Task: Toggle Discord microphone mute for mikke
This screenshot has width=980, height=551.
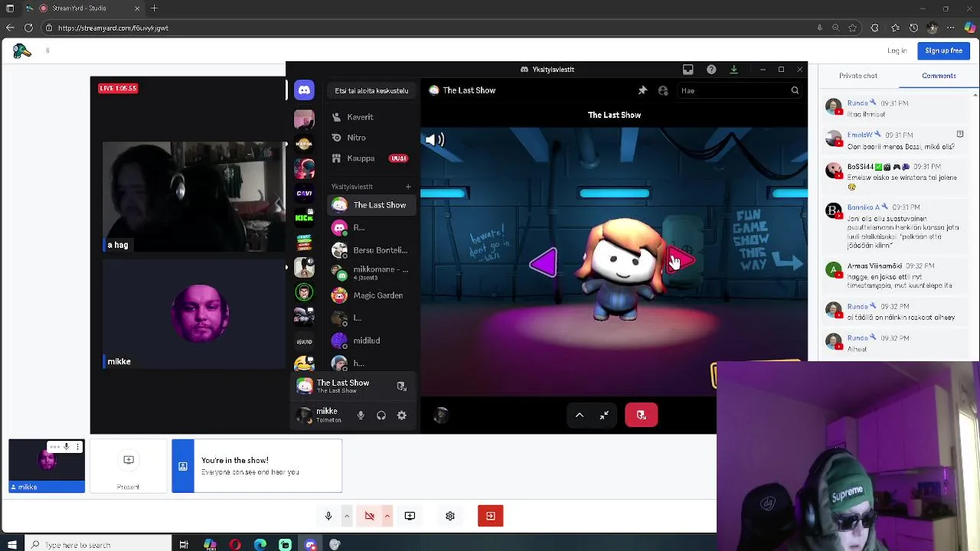Action: tap(361, 416)
